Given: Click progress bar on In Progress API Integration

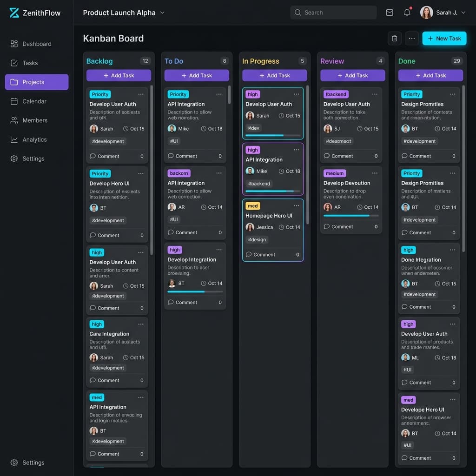Looking at the screenshot, I should (x=273, y=191).
